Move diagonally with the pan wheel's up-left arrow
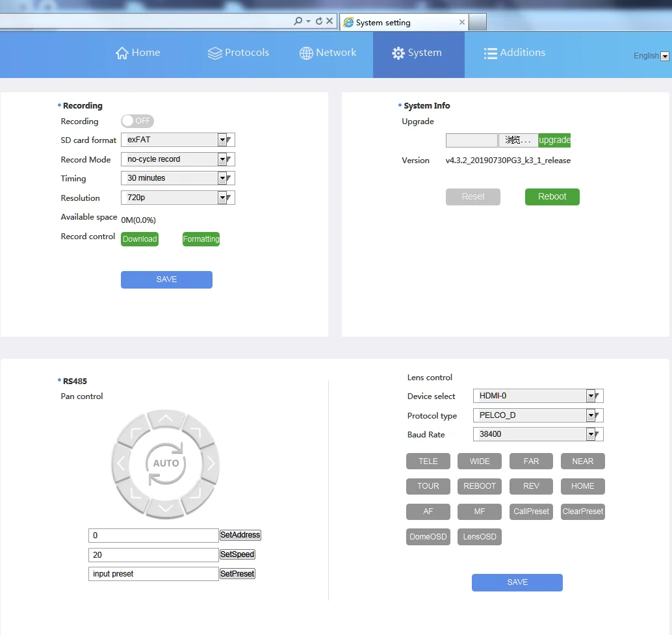The height and width of the screenshot is (635, 672). click(135, 433)
